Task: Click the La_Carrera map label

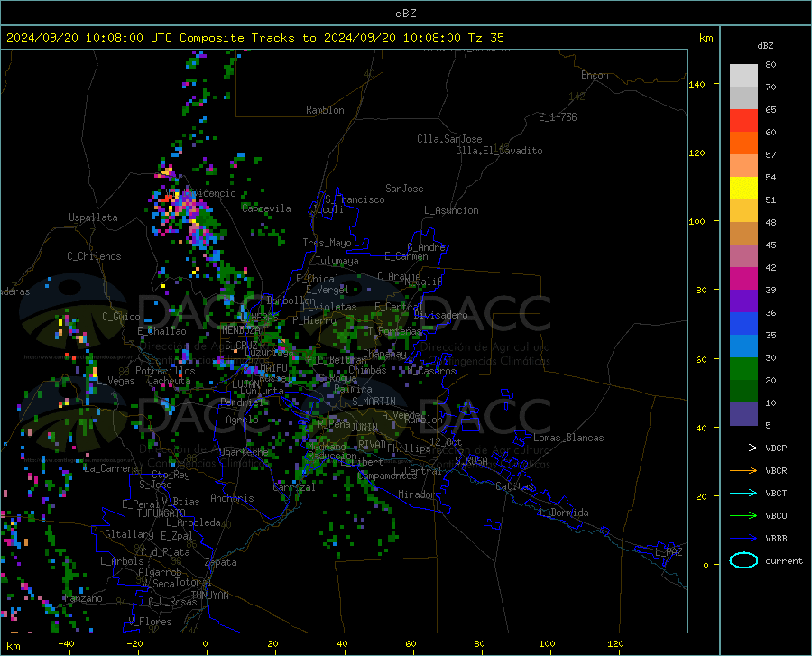Action: 111,468
